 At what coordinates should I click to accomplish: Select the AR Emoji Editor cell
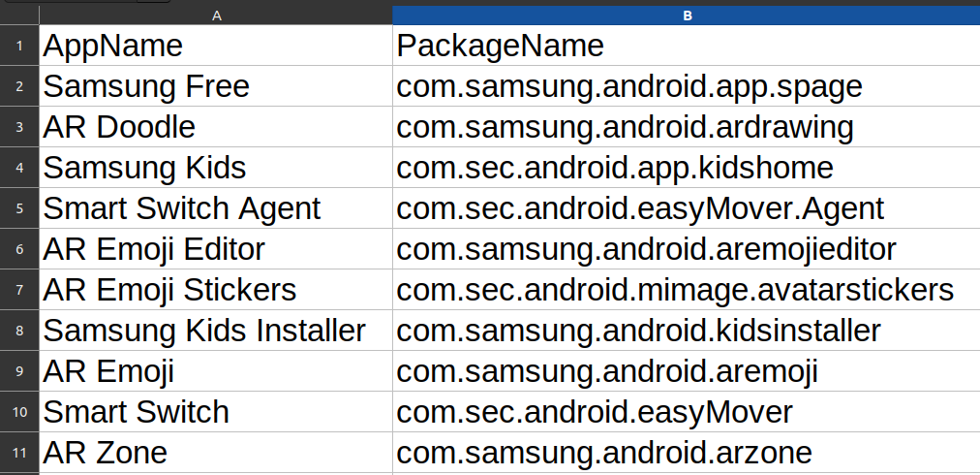pyautogui.click(x=216, y=249)
